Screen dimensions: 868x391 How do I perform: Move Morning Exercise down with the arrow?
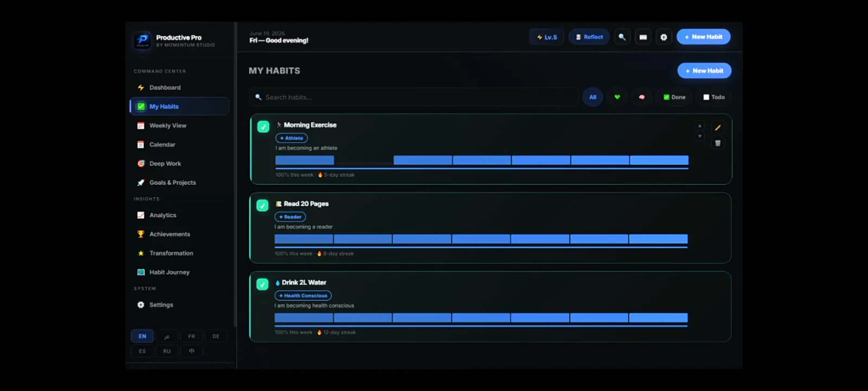click(x=700, y=136)
